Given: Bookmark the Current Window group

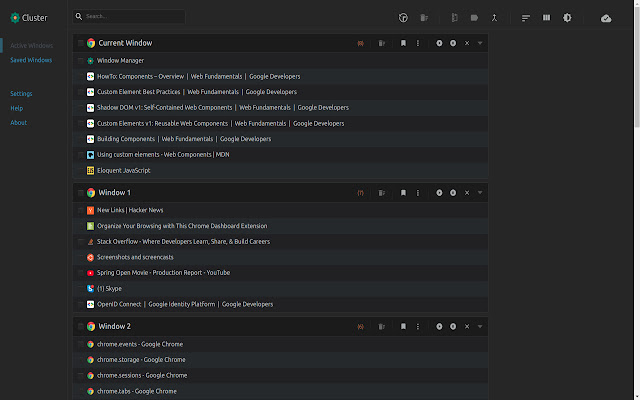Looking at the screenshot, I should tap(403, 43).
